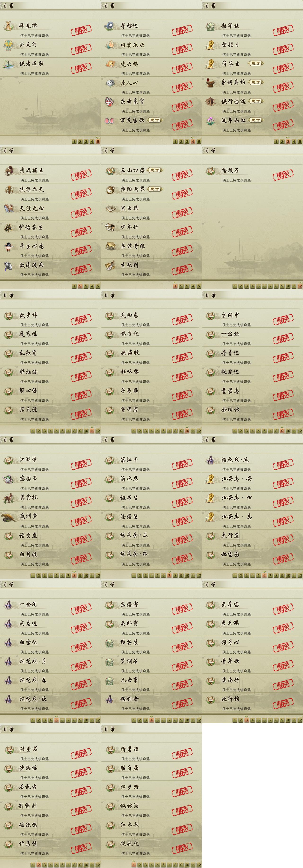Click the red seal stamp beside 生死判
303x868 pixels.
(182, 269)
